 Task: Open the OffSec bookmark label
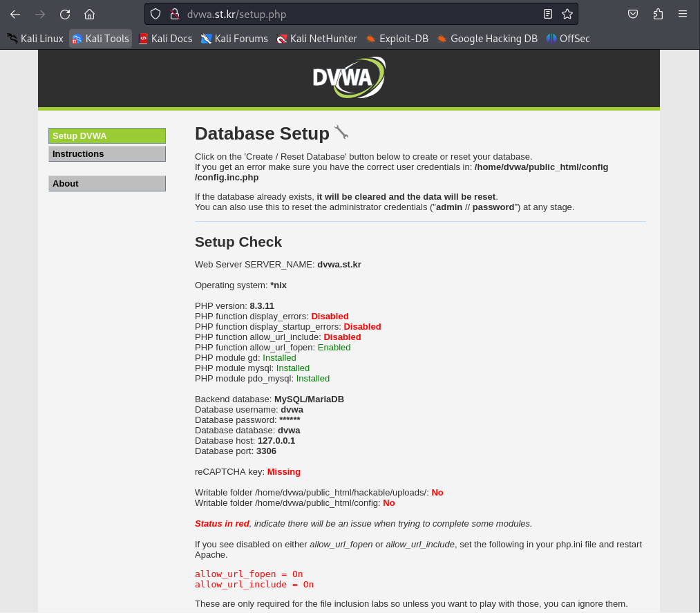point(574,39)
